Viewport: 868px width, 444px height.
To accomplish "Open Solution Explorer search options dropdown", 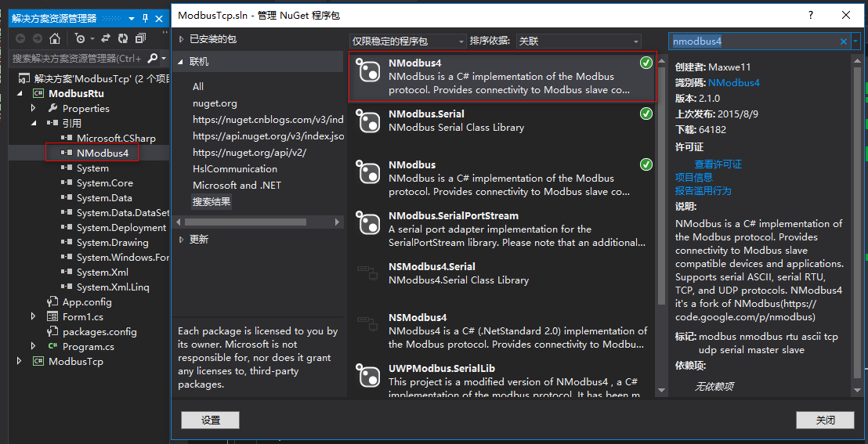I will [x=165, y=58].
